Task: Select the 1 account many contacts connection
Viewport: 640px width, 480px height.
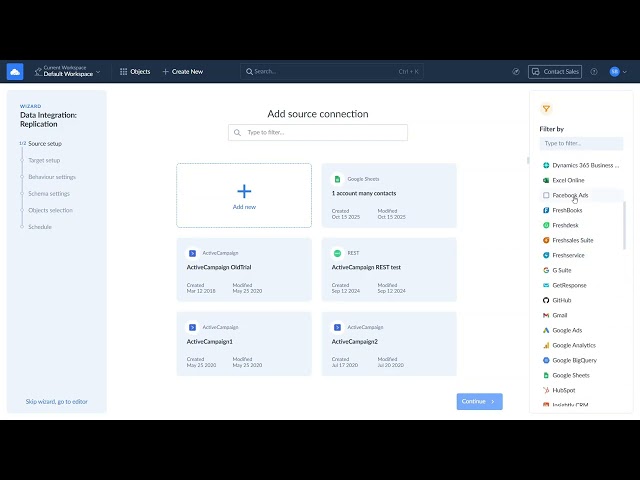Action: click(389, 196)
